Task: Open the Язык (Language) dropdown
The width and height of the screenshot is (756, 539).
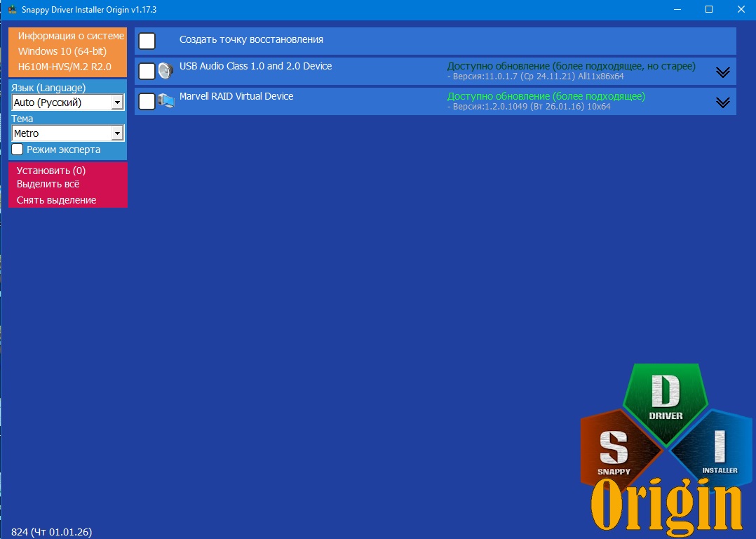Action: point(68,102)
